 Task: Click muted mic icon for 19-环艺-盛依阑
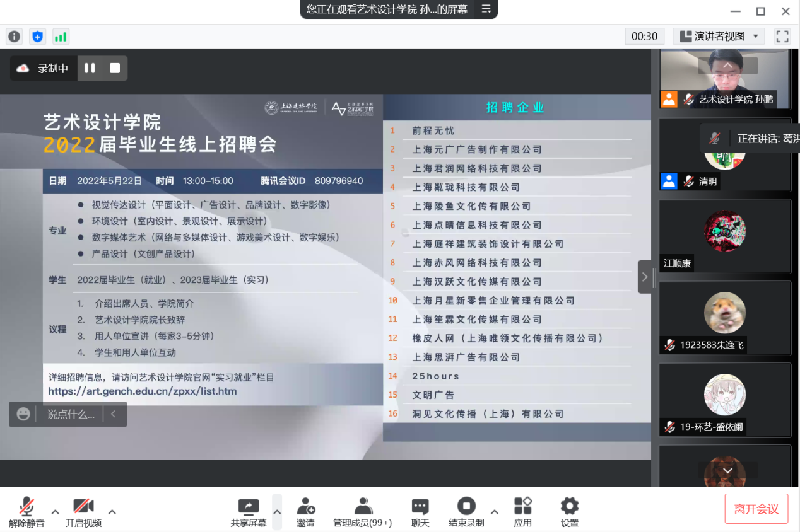(x=669, y=427)
